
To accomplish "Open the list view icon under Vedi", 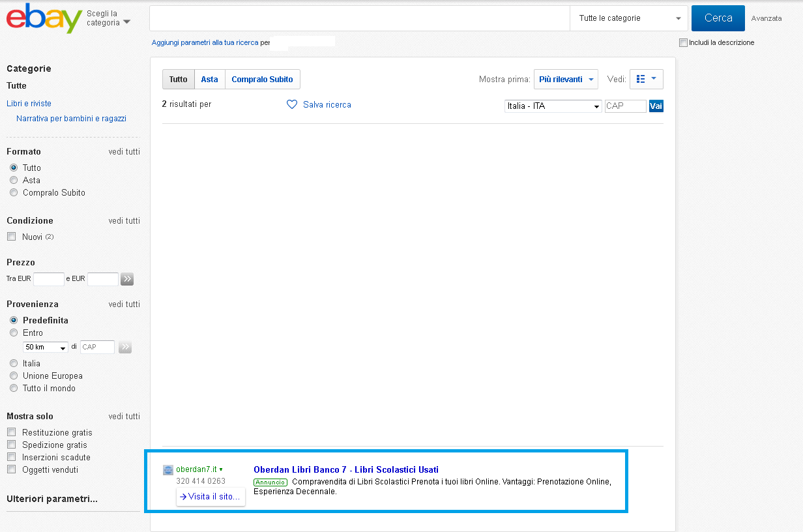I will (x=640, y=79).
